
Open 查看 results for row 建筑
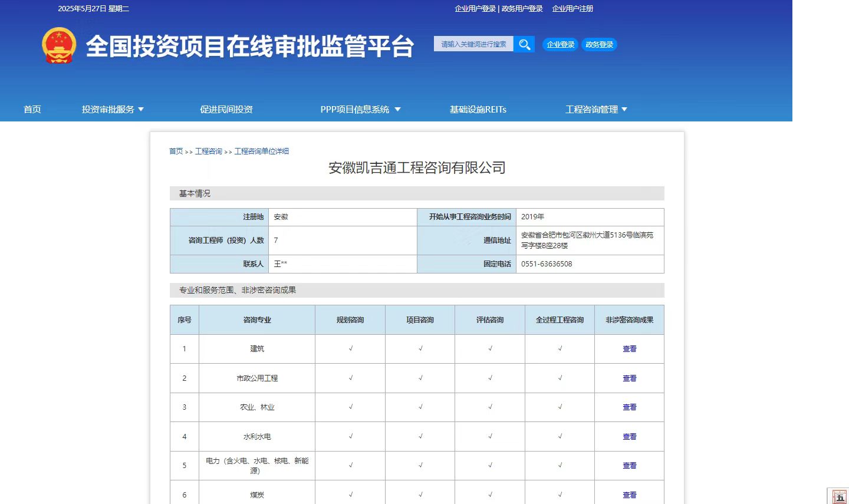click(x=629, y=348)
